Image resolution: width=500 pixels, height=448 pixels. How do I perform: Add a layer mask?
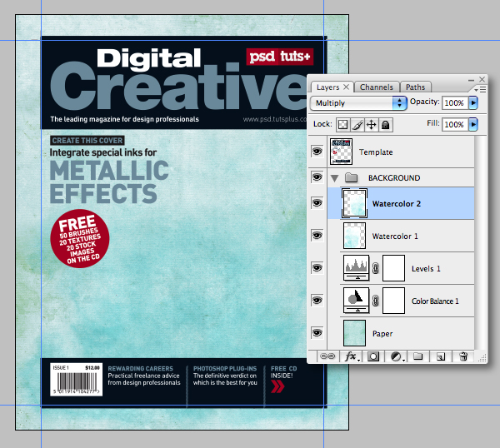pyautogui.click(x=373, y=356)
